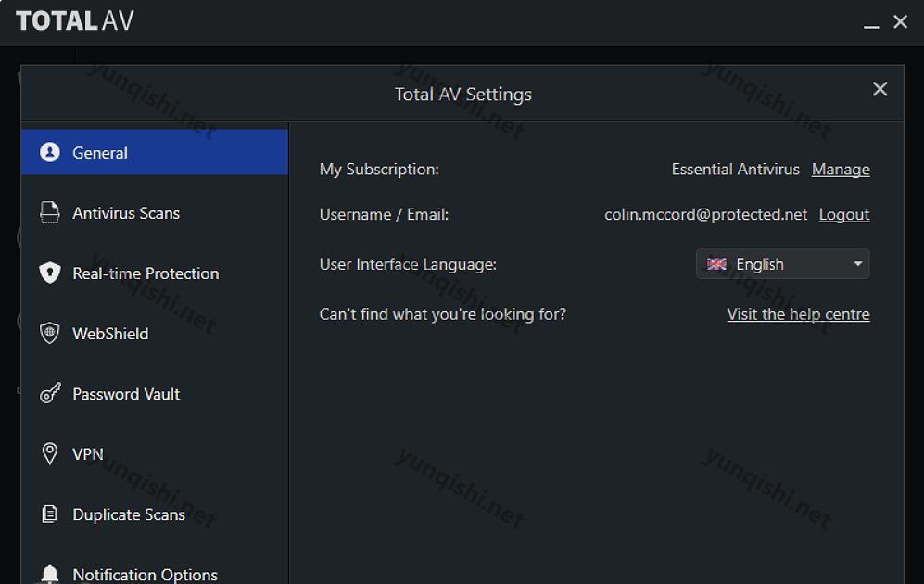Image resolution: width=924 pixels, height=584 pixels.
Task: Click the Notification Options bell icon
Action: pos(50,574)
